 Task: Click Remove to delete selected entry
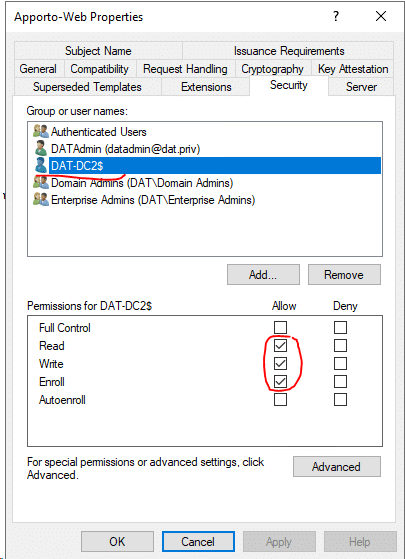pos(344,275)
